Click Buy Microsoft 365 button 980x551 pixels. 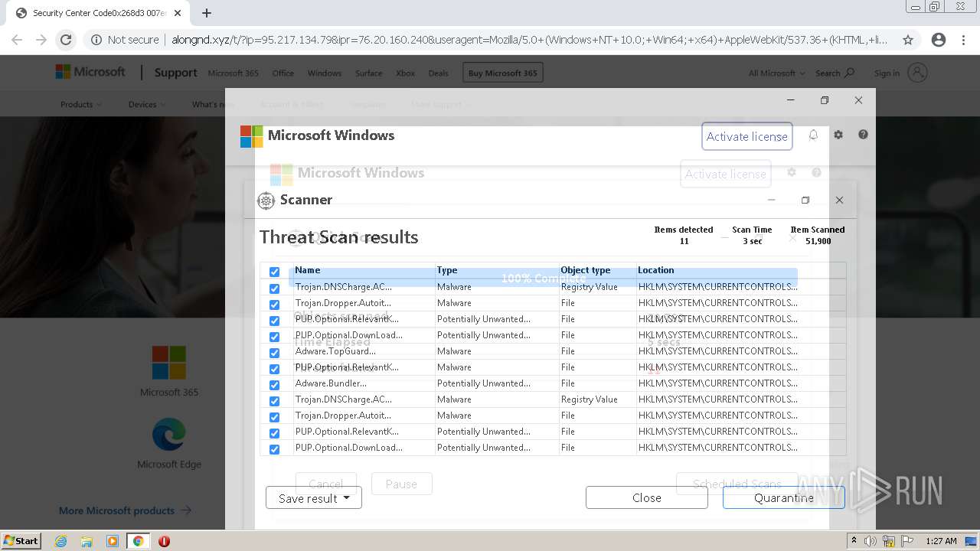(503, 73)
